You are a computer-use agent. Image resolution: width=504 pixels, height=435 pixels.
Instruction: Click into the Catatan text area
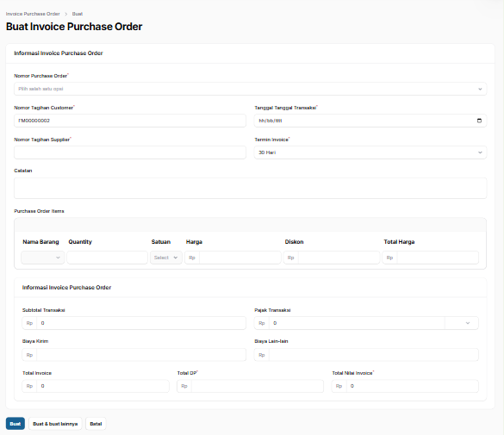(250, 189)
